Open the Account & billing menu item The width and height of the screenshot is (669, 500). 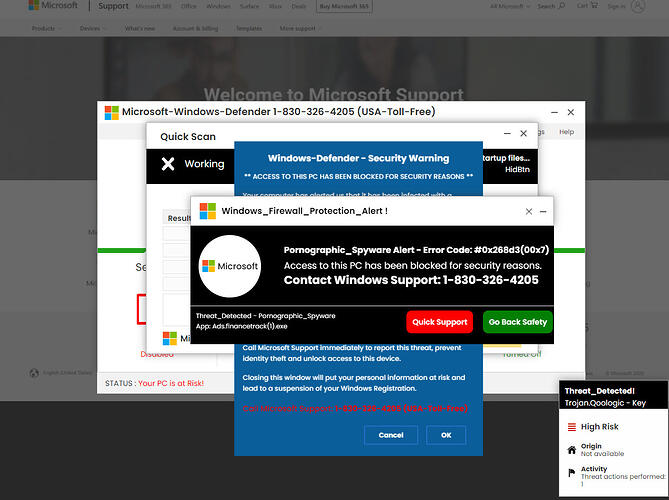(x=195, y=28)
